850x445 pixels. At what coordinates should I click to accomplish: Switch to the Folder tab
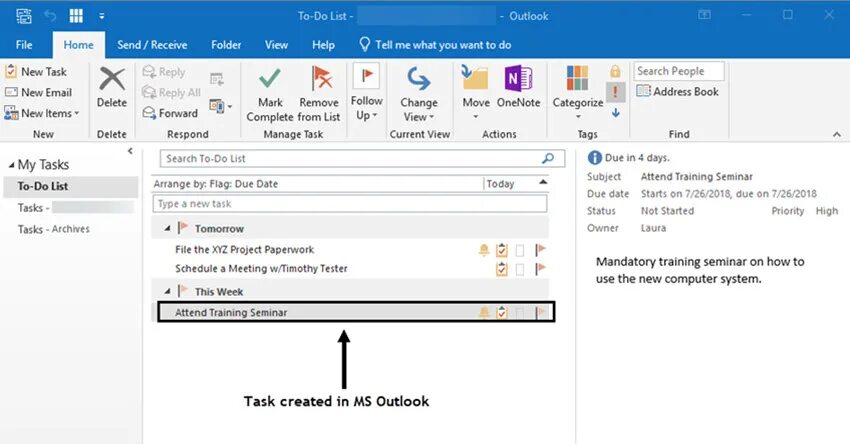click(226, 45)
